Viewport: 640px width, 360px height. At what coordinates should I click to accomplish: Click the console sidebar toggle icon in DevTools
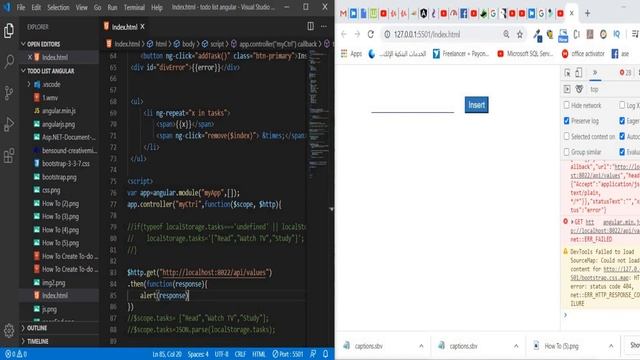coord(567,89)
